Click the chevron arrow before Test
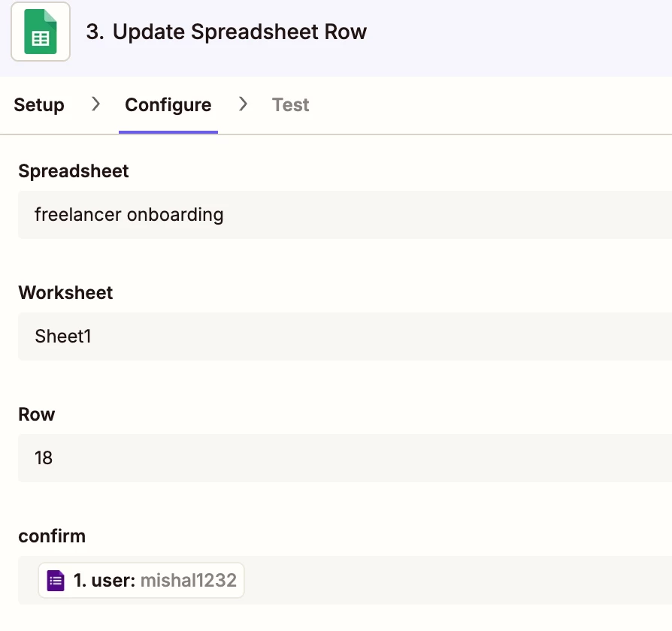Image resolution: width=672 pixels, height=631 pixels. click(x=243, y=104)
